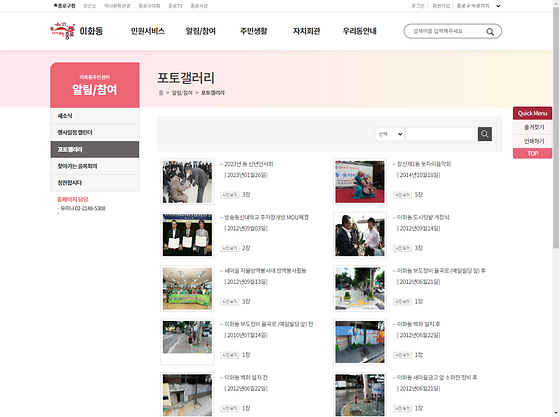
Task: Open the gallery search category dropdown
Action: click(x=390, y=134)
